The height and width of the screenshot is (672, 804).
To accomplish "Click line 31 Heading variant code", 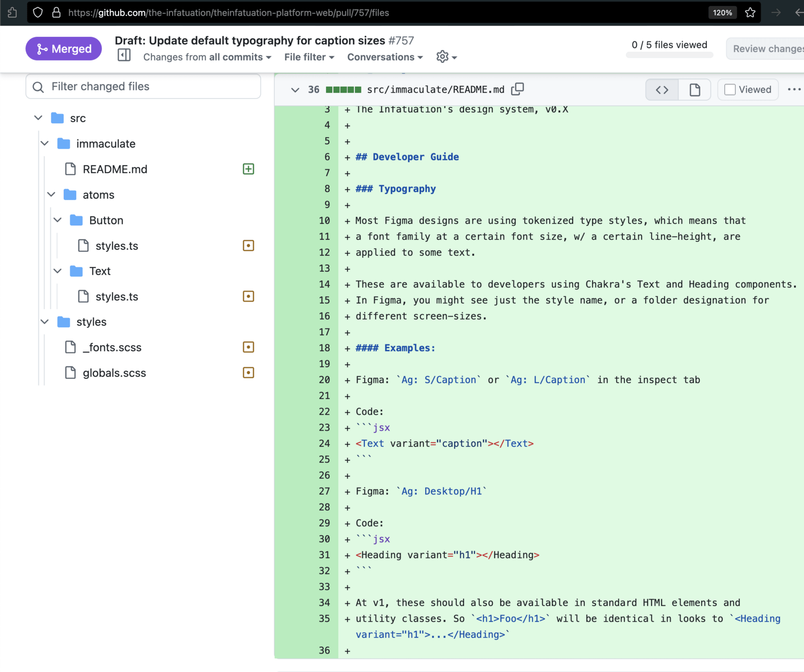I will [x=448, y=555].
